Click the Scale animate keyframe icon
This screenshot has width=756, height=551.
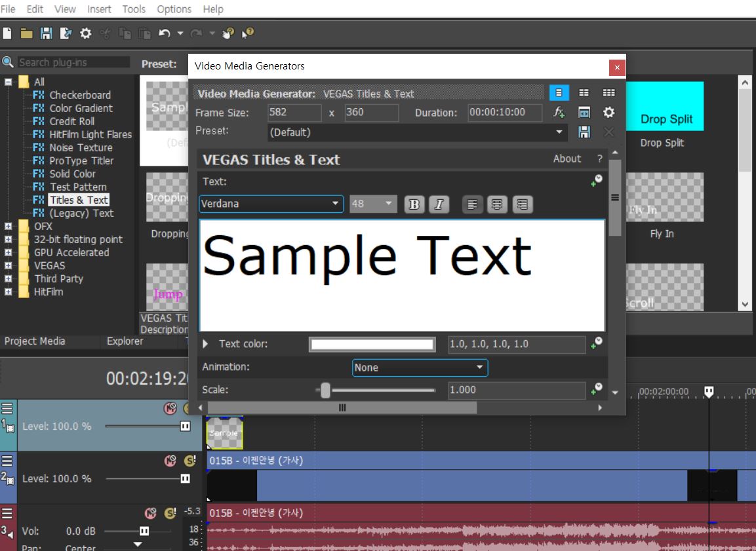[597, 389]
